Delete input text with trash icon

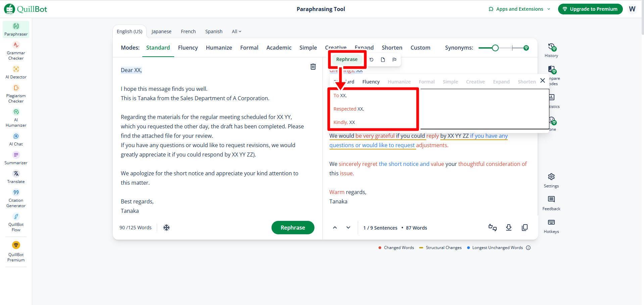click(313, 67)
